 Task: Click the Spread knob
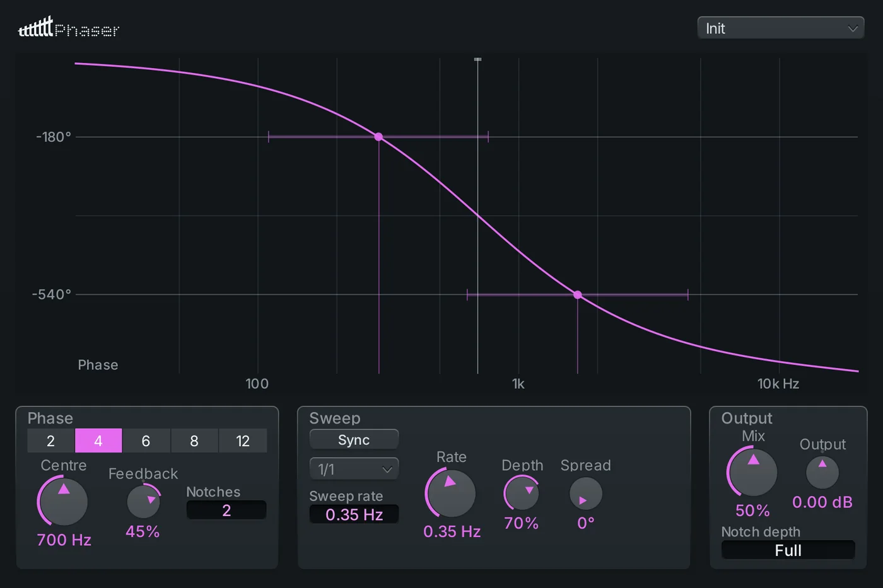coord(586,493)
